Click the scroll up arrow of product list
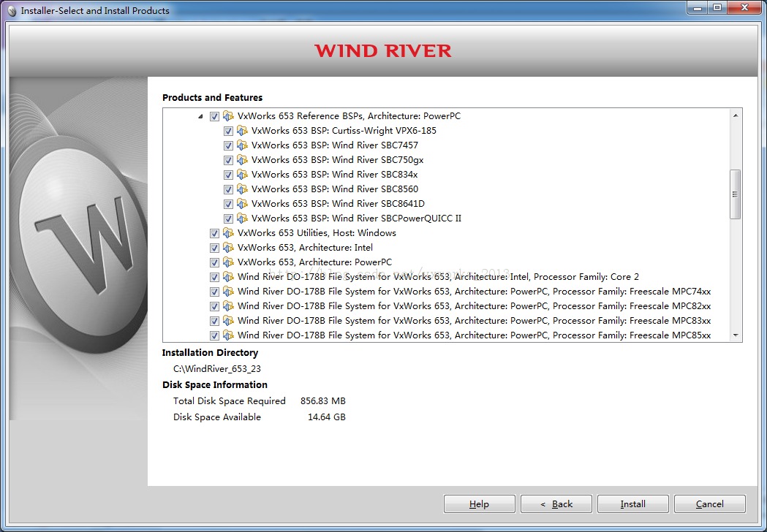 pos(736,115)
